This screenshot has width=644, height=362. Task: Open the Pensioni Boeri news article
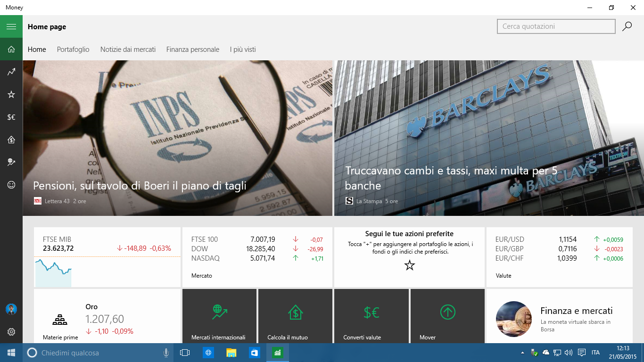177,138
